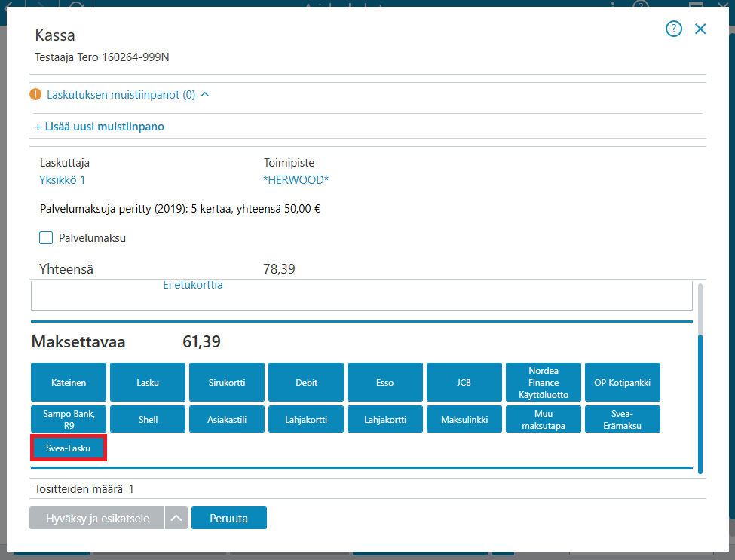Select the Debit payment button
The image size is (735, 560).
point(306,382)
